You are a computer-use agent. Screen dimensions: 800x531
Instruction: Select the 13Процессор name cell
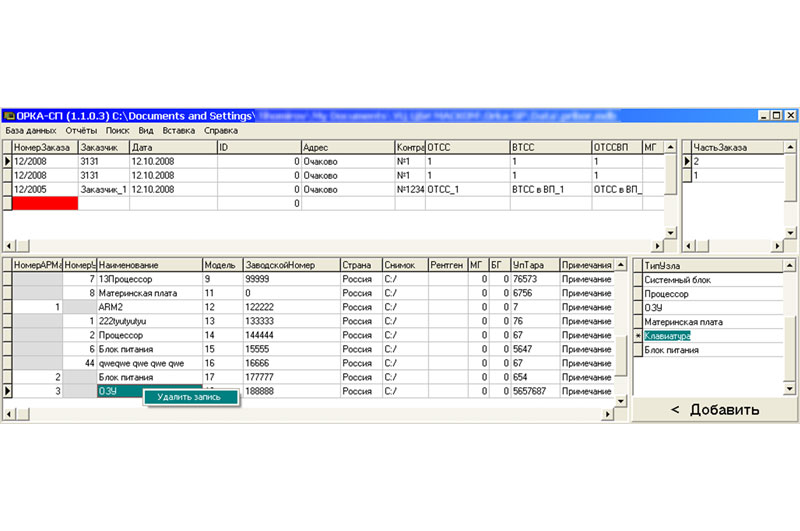[x=149, y=279]
